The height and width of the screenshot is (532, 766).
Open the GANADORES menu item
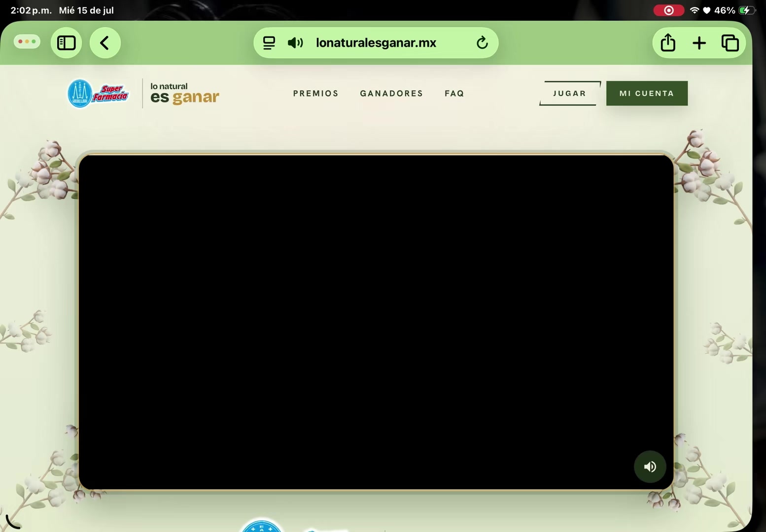click(x=391, y=94)
